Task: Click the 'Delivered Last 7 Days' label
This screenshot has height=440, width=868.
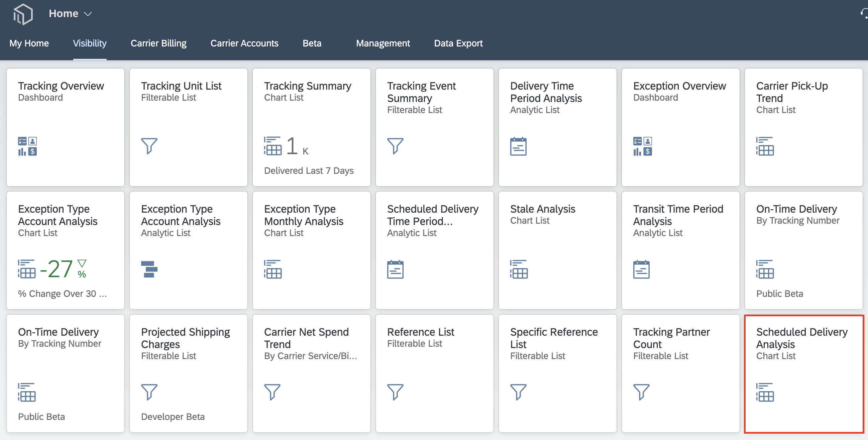Action: [x=309, y=171]
